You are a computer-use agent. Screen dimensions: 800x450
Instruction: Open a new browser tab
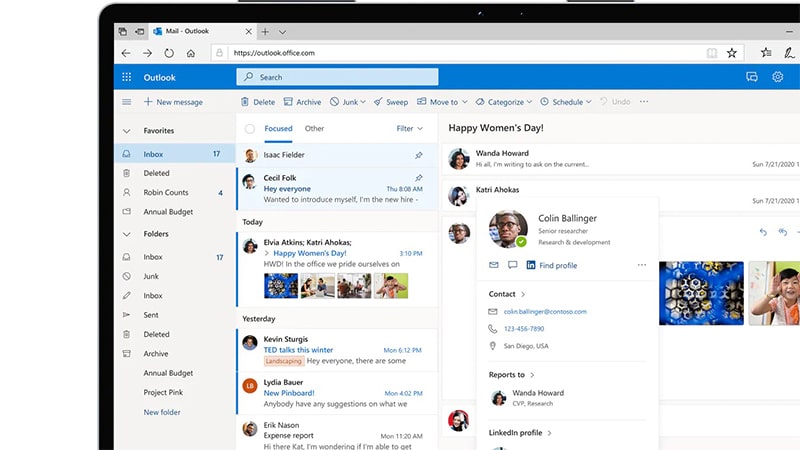265,32
